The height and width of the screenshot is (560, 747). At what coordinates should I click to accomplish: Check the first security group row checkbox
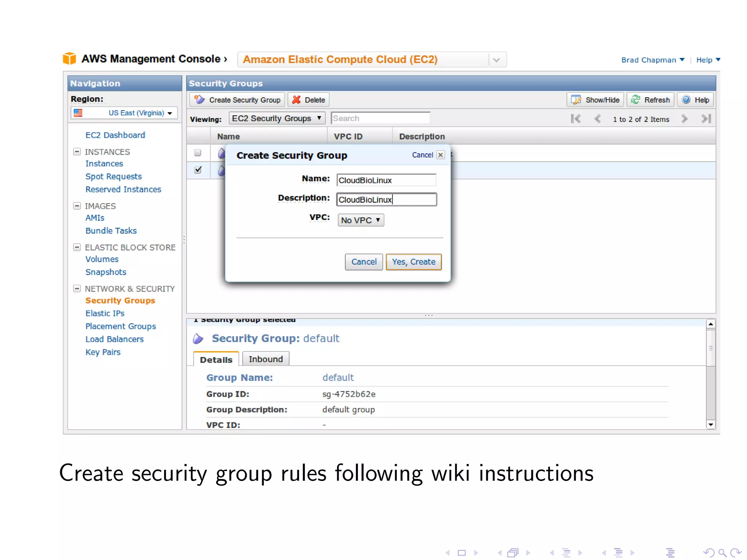(x=198, y=153)
